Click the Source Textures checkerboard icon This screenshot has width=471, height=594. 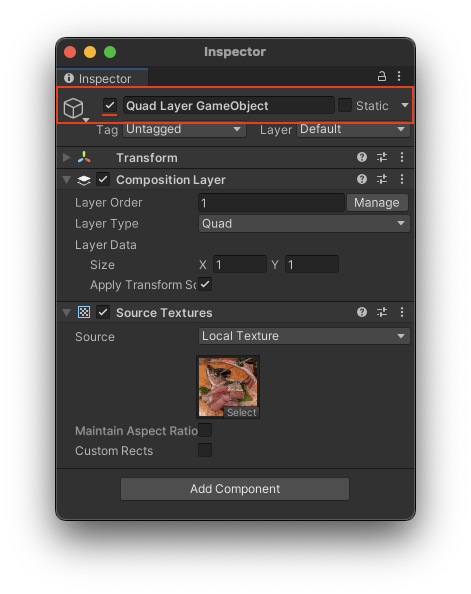click(x=84, y=312)
